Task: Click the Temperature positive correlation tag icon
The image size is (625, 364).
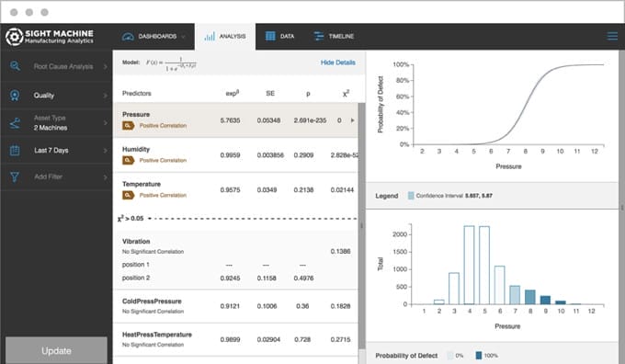Action: [x=128, y=195]
